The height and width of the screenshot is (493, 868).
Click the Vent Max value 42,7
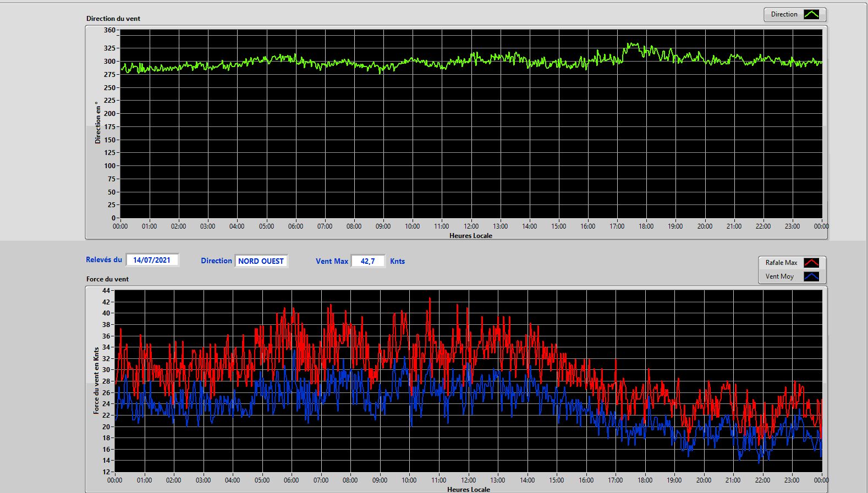367,261
